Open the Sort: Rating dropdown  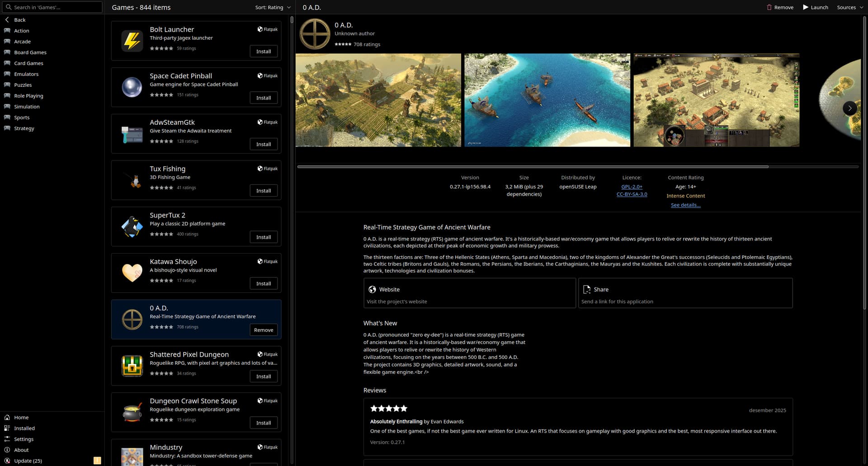point(273,7)
